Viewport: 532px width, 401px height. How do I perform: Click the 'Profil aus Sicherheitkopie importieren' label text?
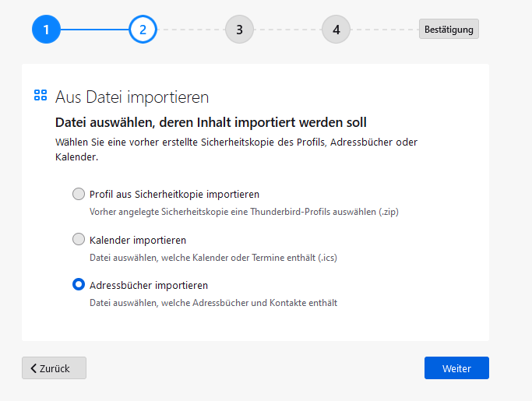[174, 194]
